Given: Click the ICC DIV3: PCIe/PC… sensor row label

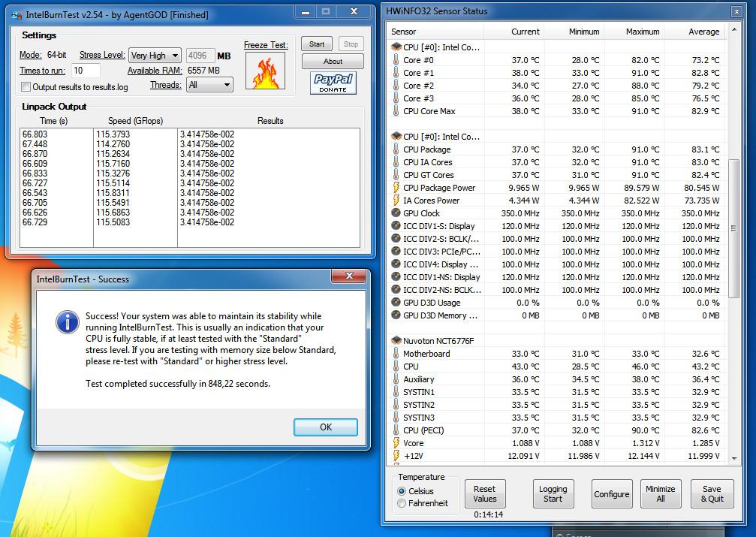Looking at the screenshot, I should click(x=441, y=252).
